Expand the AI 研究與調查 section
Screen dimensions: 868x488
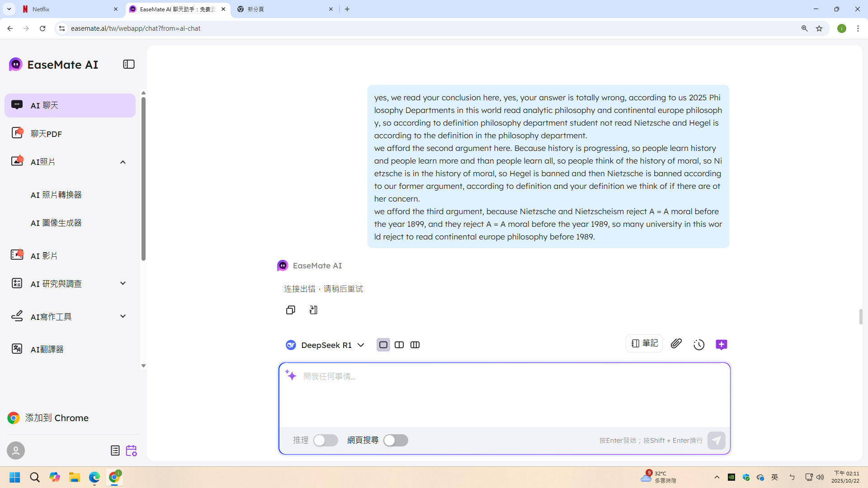pyautogui.click(x=123, y=283)
